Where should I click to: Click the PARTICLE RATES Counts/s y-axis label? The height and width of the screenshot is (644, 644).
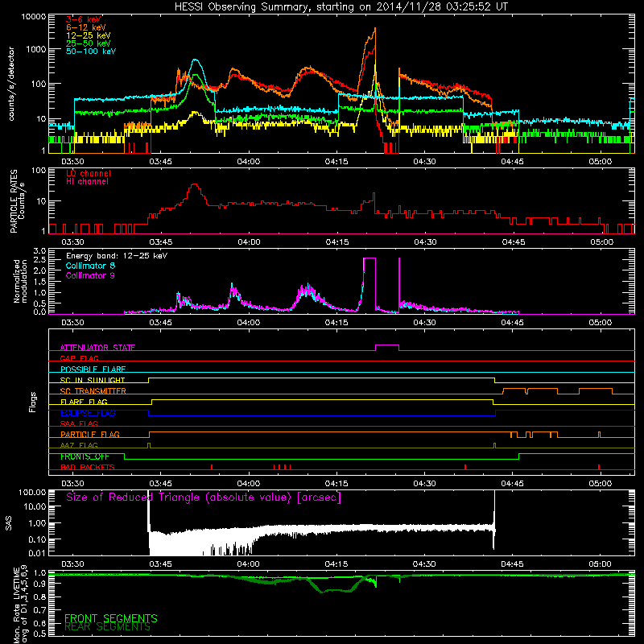click(x=17, y=200)
